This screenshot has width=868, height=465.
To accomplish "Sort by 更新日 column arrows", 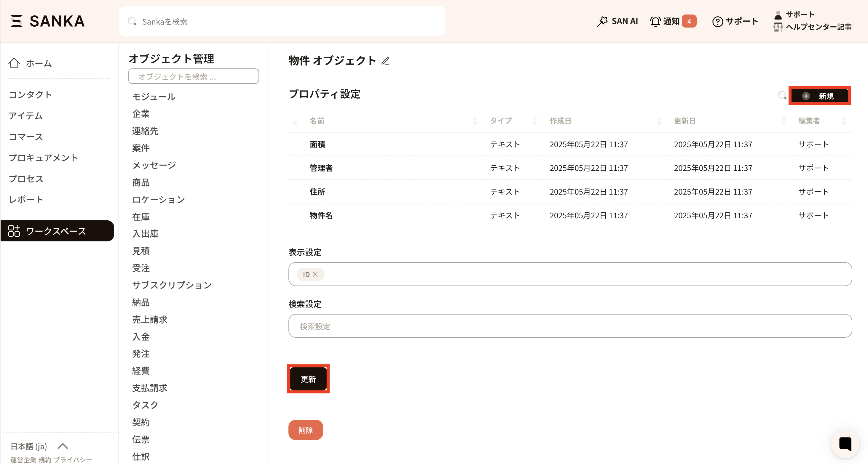I will (x=784, y=121).
